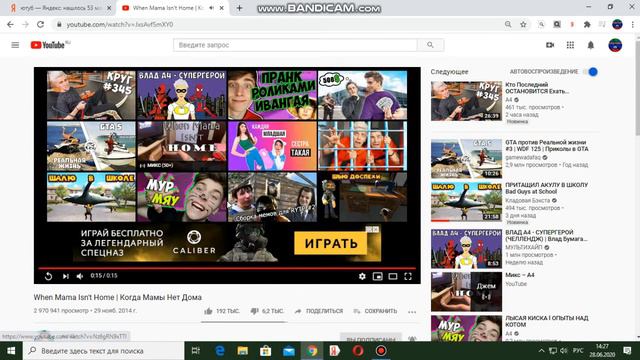Image resolution: width=640 pixels, height=360 pixels.
Task: Select end-screen thumbnail Влад А4 - Супергерои
Action: pyautogui.click(x=182, y=95)
